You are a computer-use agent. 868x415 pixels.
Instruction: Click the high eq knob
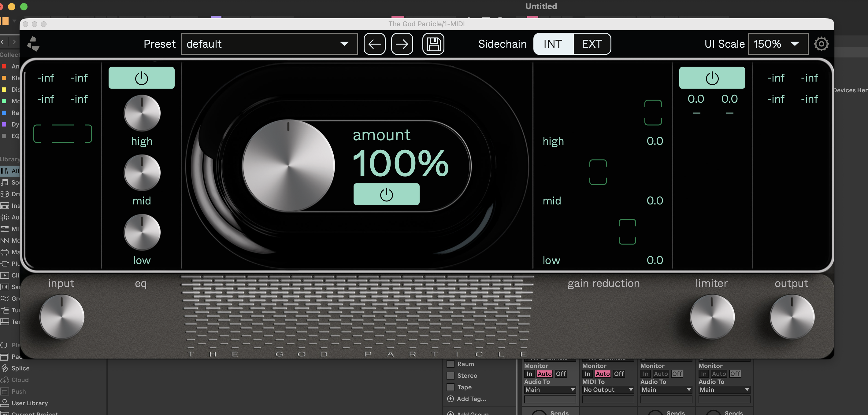point(142,113)
